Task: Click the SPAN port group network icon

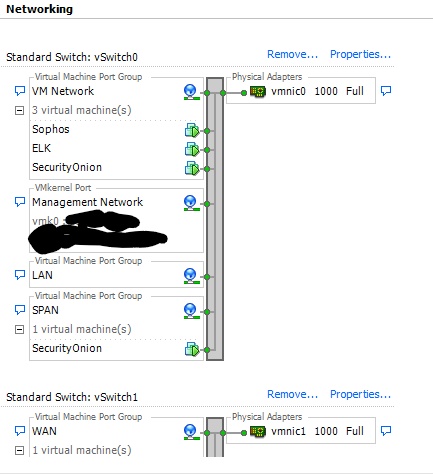Action: coord(192,311)
